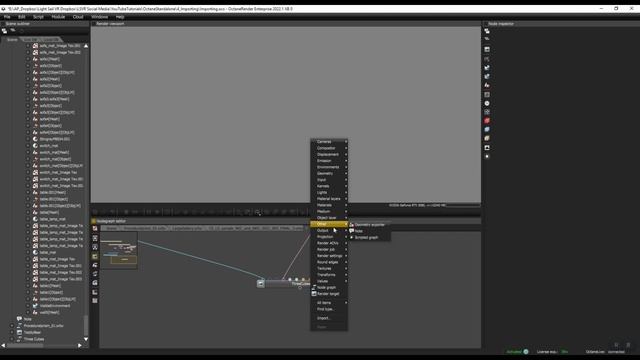Open the File menu
This screenshot has height=360, width=640.
coord(7,17)
